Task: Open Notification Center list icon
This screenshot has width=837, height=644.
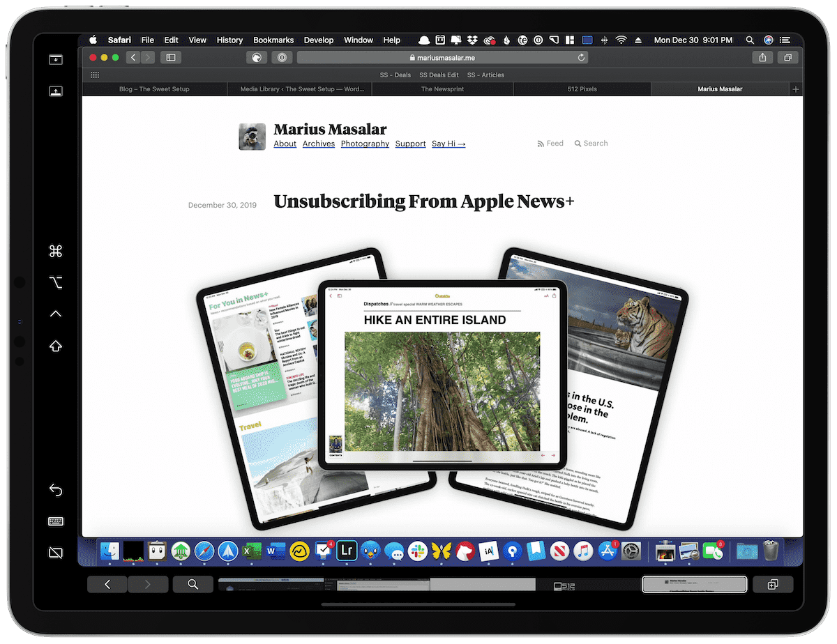Action: tap(786, 40)
